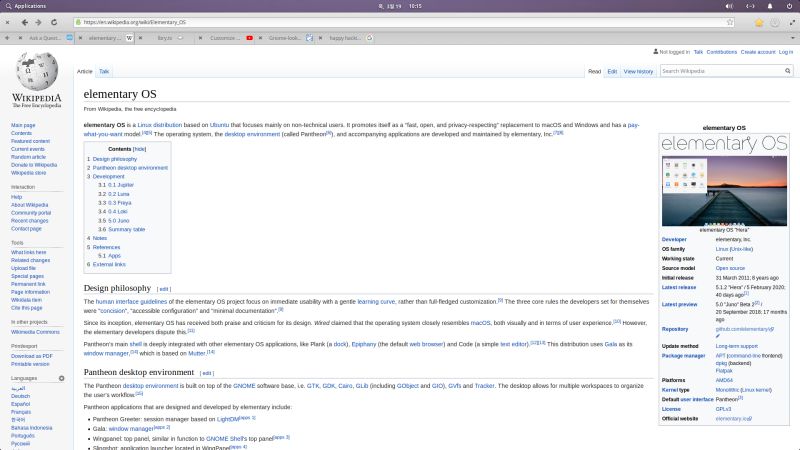Bookmark this page with the star outline in the address bar
The height and width of the screenshot is (450, 800).
[730, 22]
